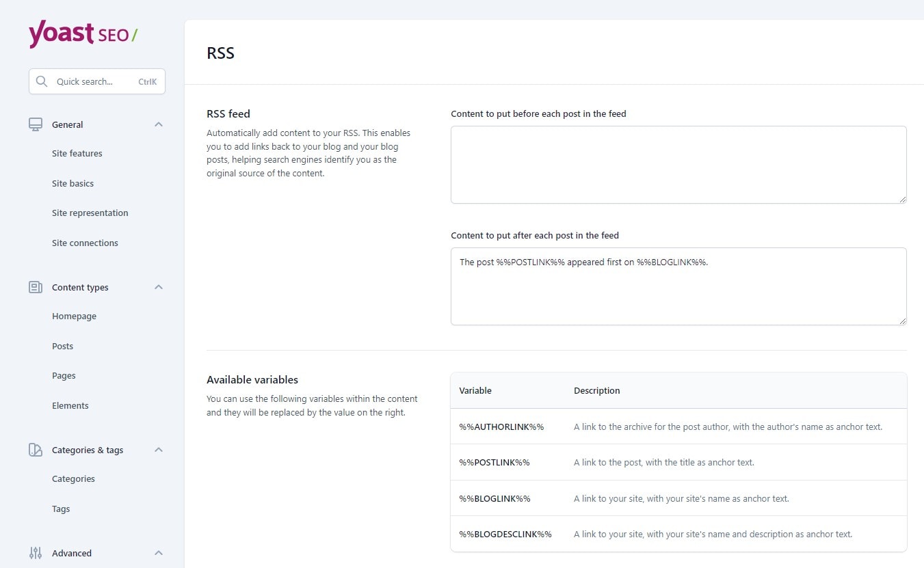Collapse the General section chevron
The height and width of the screenshot is (568, 924).
pyautogui.click(x=159, y=124)
